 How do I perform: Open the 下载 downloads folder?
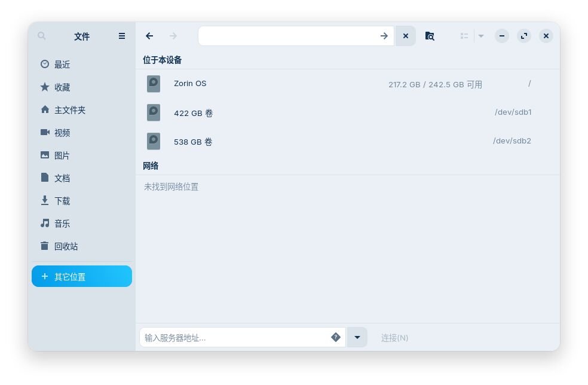pyautogui.click(x=62, y=201)
